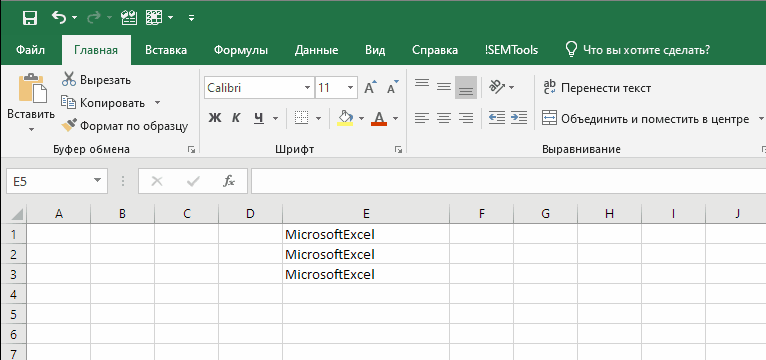
Task: Toggle Italic formatting (К)
Action: [236, 118]
